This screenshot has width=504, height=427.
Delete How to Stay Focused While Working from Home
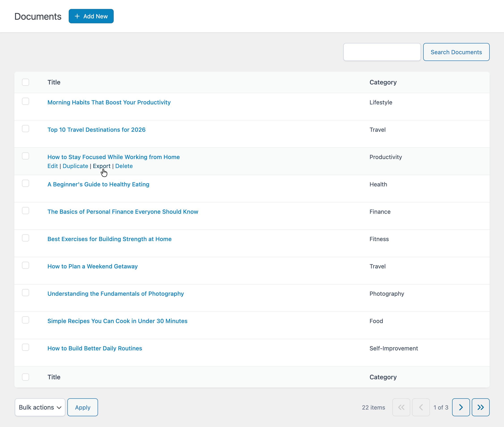[x=124, y=166]
